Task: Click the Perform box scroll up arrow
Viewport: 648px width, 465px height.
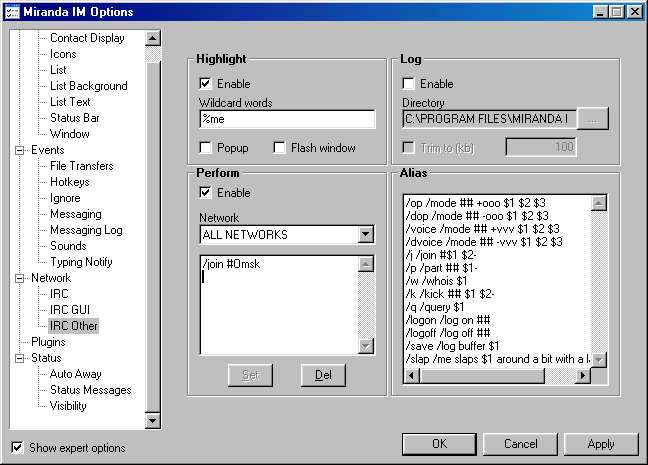Action: click(x=366, y=264)
